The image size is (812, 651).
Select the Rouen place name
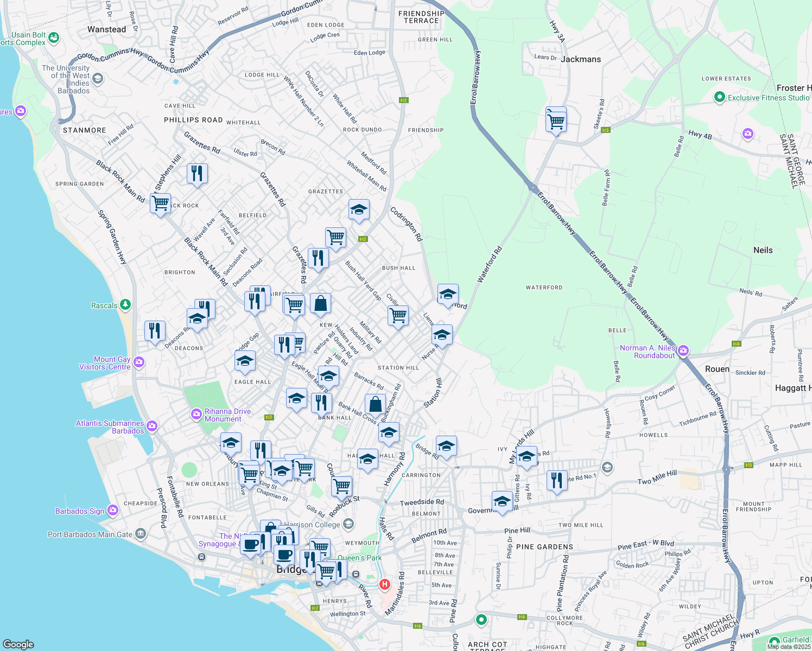717,369
